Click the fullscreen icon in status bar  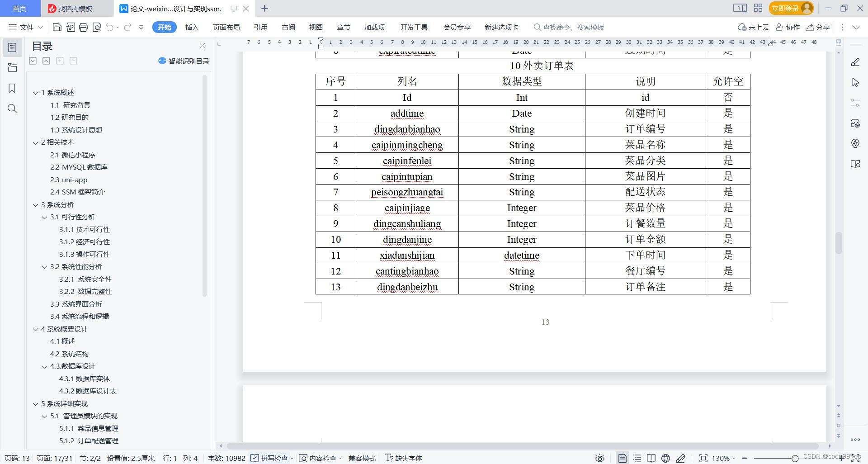(856, 459)
